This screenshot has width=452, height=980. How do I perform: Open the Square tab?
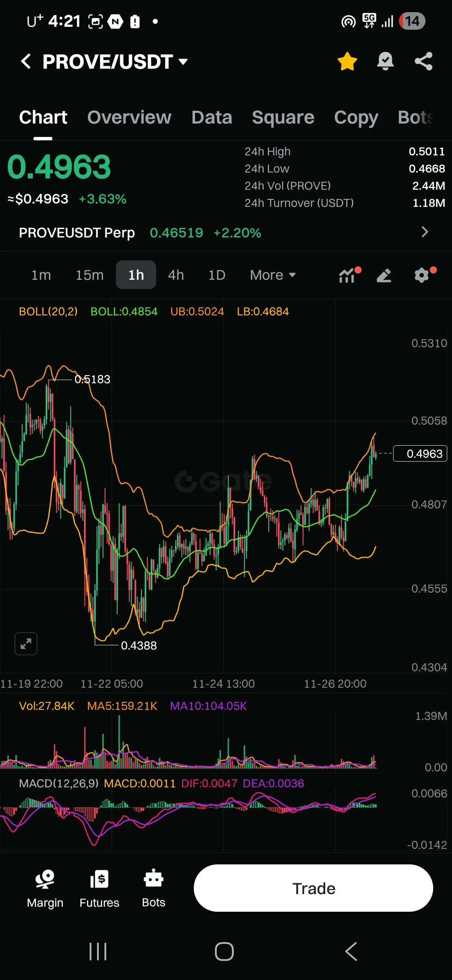pyautogui.click(x=283, y=117)
